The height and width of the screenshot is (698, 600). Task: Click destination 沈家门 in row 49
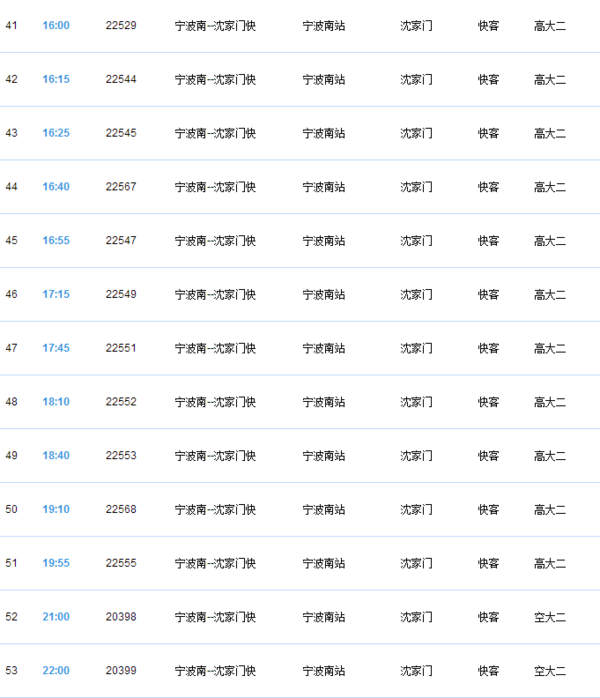[416, 456]
